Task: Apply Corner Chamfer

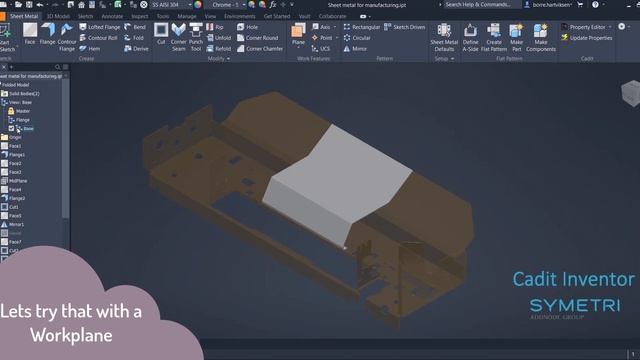Action: click(260, 49)
